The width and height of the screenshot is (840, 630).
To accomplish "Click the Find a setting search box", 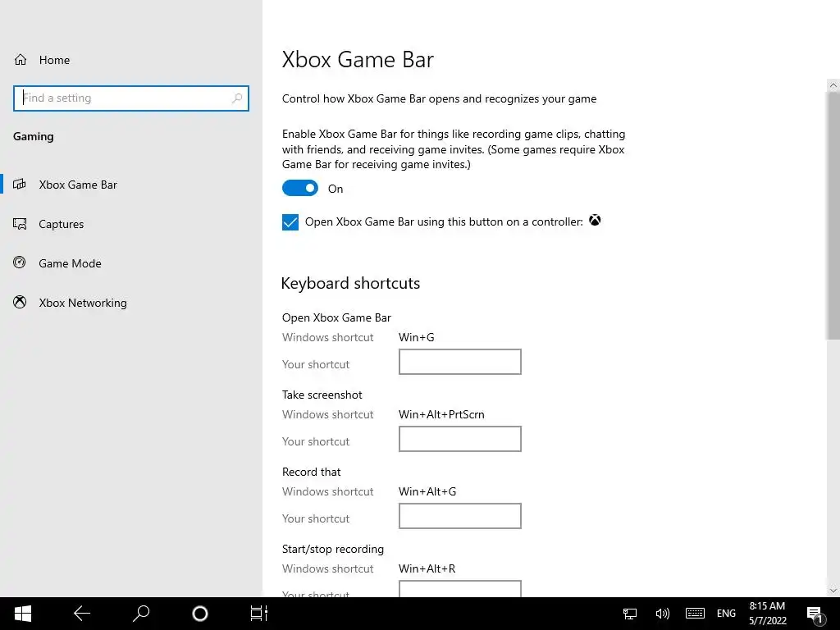I will 130,98.
